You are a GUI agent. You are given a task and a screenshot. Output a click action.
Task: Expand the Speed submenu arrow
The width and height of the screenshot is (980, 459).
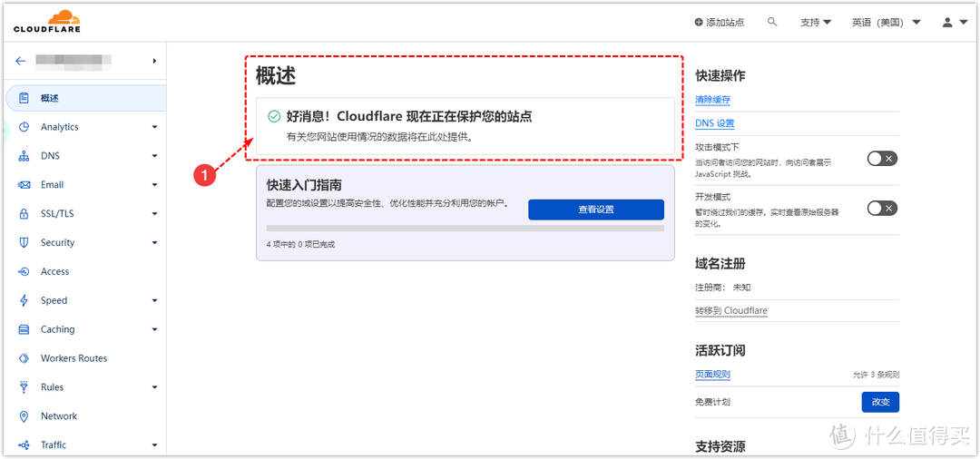[x=154, y=301]
